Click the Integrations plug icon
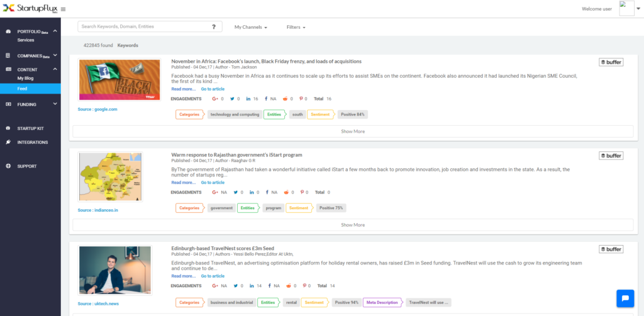This screenshot has height=316, width=644. [8, 143]
